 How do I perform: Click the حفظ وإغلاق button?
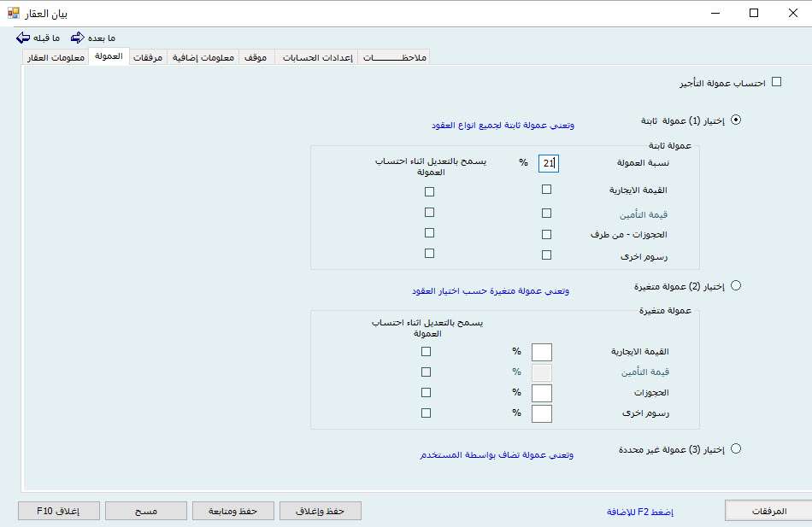(x=321, y=510)
